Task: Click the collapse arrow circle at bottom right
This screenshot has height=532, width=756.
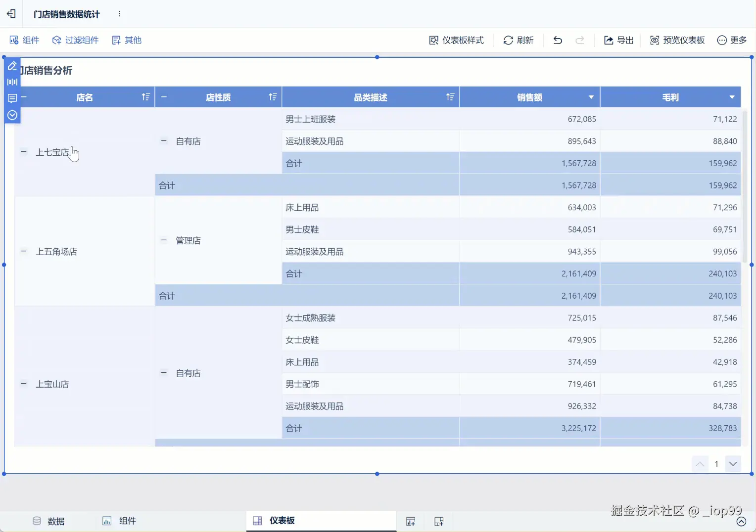Action: [741, 522]
